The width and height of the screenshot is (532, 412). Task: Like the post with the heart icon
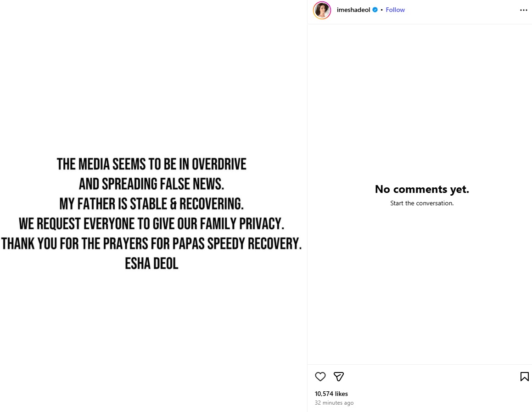(320, 377)
